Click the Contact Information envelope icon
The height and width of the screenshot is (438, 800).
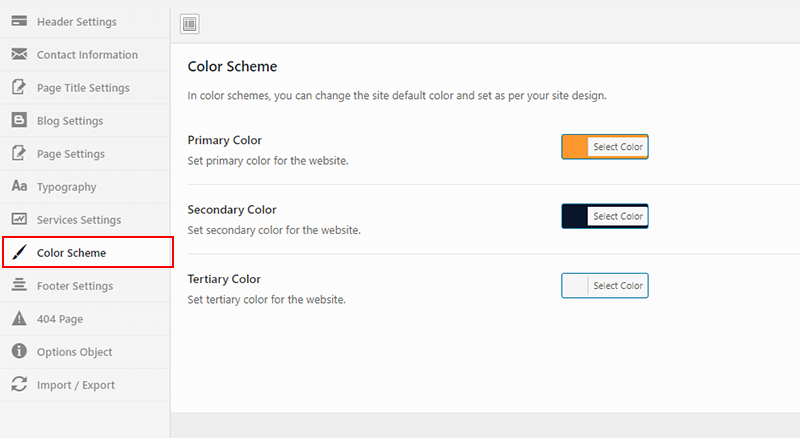19,54
